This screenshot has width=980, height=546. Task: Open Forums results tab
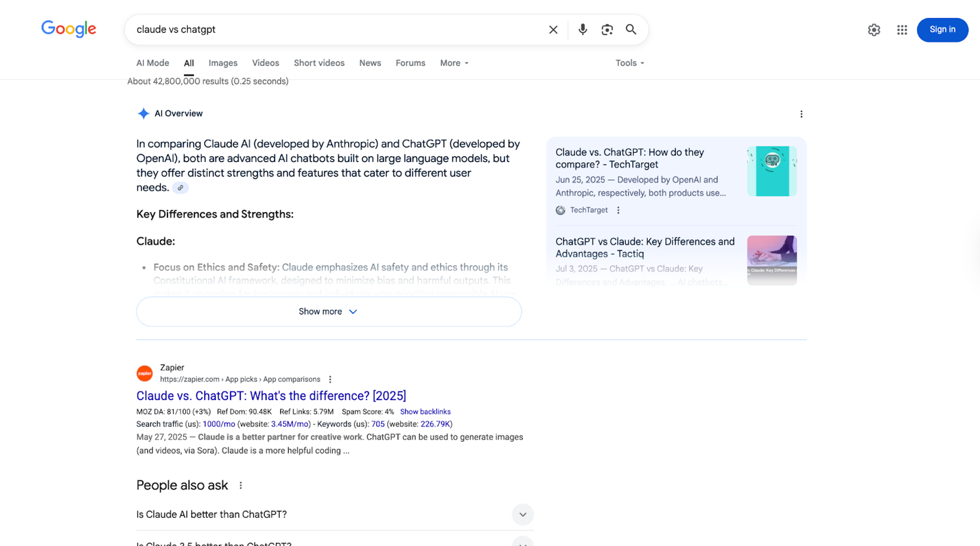point(410,63)
